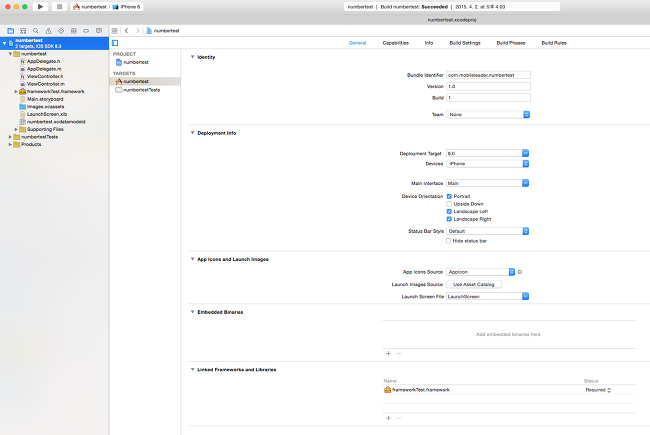Collapse App Icons and Launch Images section
The width and height of the screenshot is (650, 435).
pos(192,259)
